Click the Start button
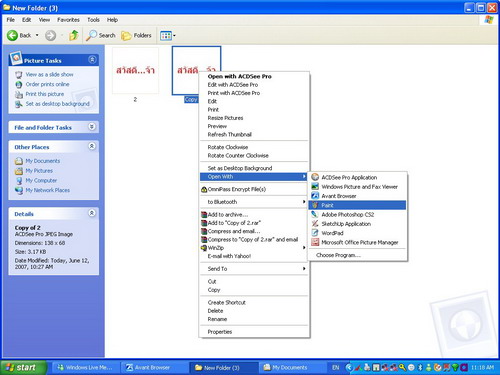The width and height of the screenshot is (500, 375). tap(23, 367)
